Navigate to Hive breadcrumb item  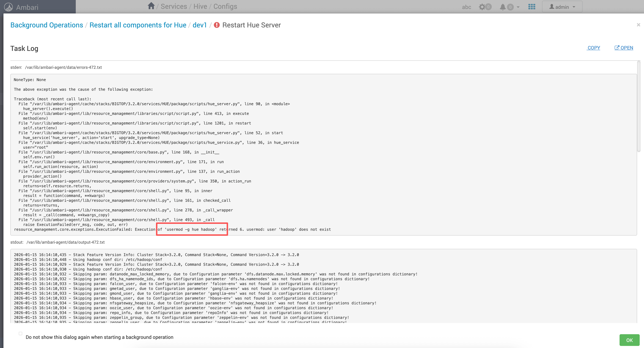(x=200, y=7)
